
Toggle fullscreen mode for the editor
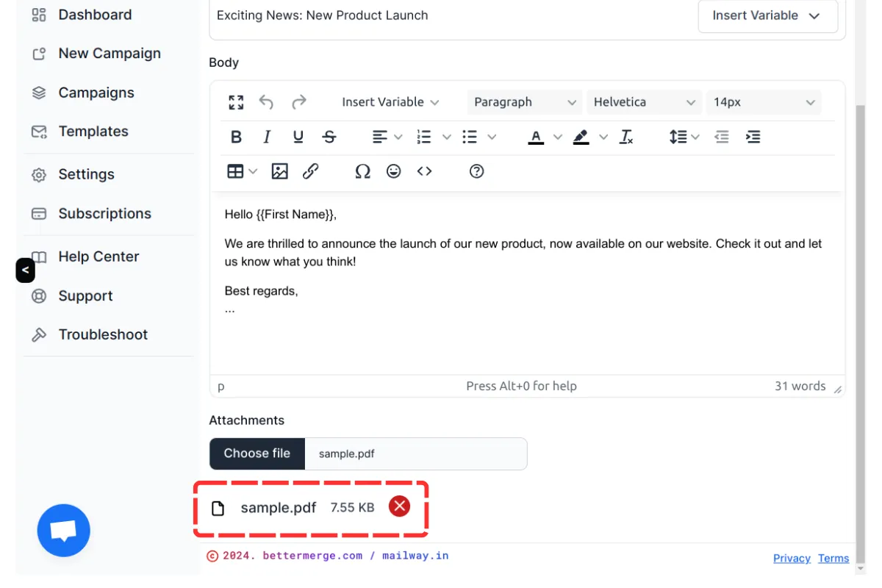tap(236, 102)
